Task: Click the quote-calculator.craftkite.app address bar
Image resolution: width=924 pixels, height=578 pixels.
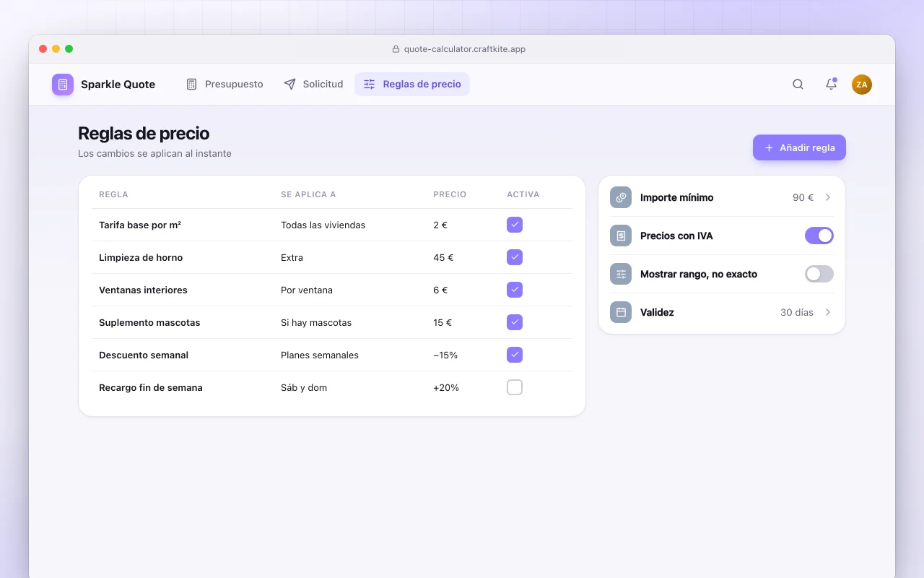Action: point(458,49)
